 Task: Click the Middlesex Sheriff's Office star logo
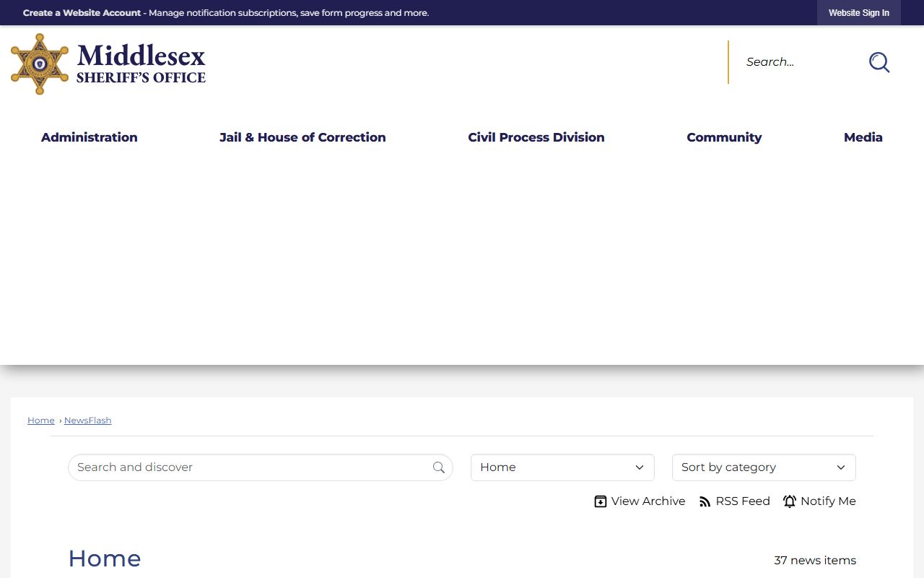pos(40,64)
